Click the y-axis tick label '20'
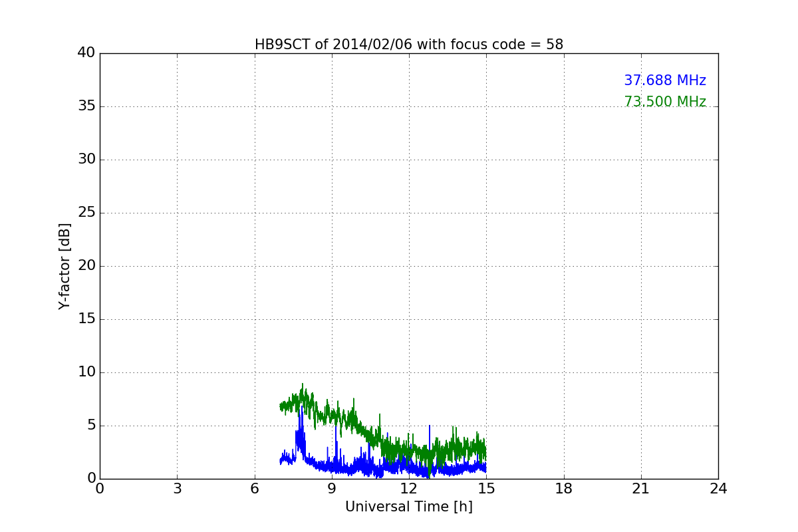798x532 pixels. tap(86, 266)
